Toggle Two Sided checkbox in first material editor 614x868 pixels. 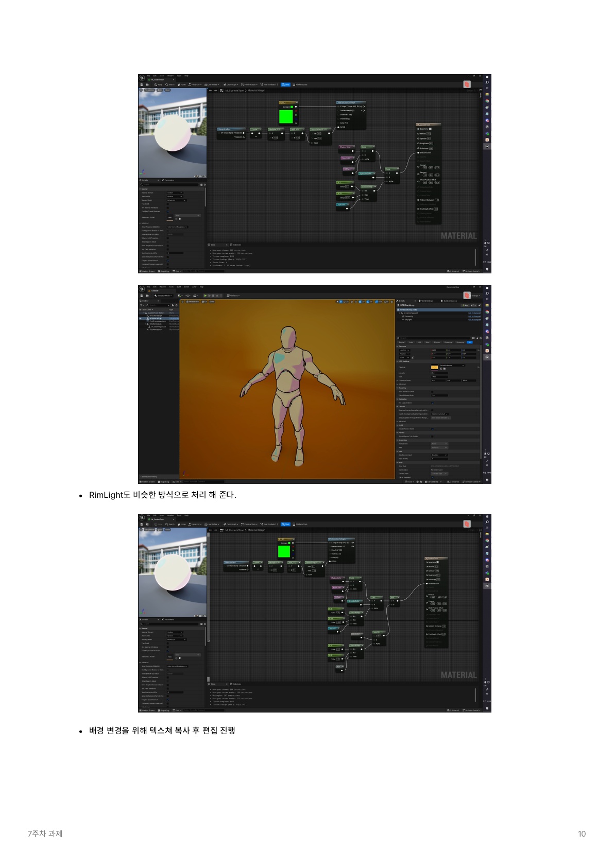pos(167,204)
